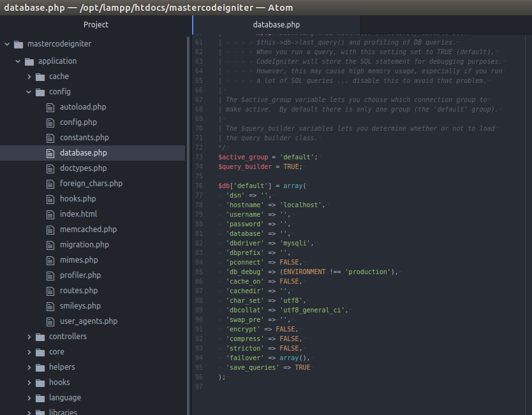Screen dimensions: 532x415
Task: Click the folder icon next to config
Action: coord(40,91)
